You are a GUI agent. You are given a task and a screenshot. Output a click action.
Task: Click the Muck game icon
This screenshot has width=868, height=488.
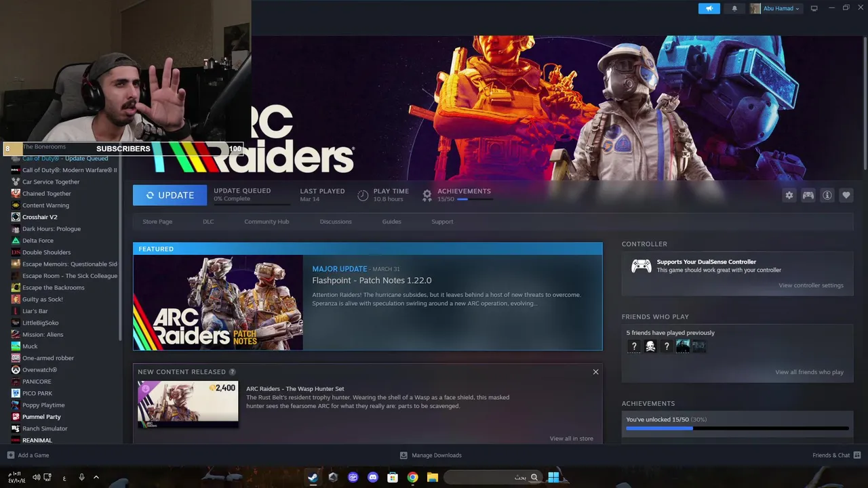(16, 346)
